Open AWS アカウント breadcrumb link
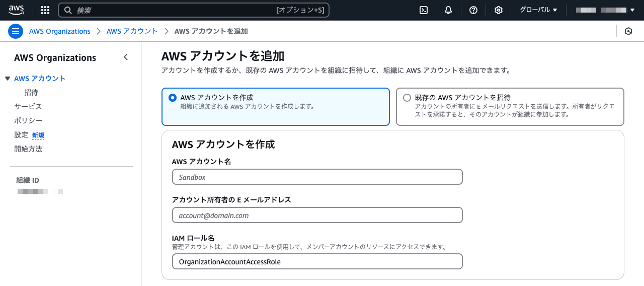This screenshot has width=644, height=286. pyautogui.click(x=132, y=31)
